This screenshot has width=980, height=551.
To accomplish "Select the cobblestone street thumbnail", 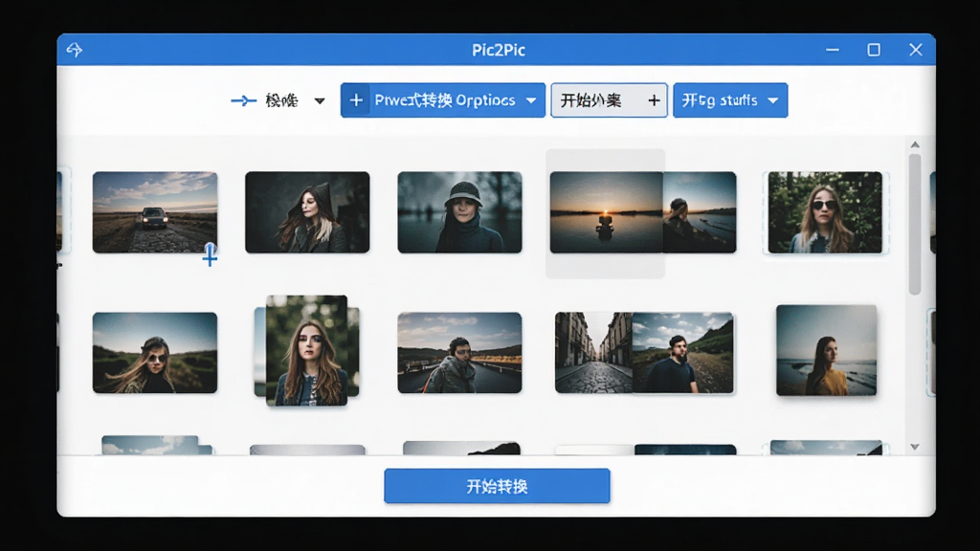I will [x=593, y=353].
